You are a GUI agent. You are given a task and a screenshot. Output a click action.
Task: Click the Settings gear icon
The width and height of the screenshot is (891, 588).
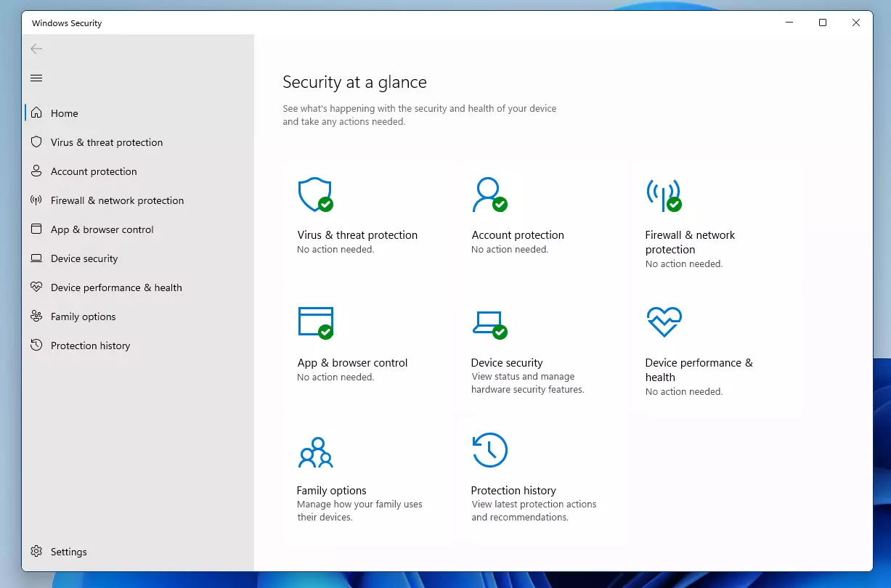point(36,552)
